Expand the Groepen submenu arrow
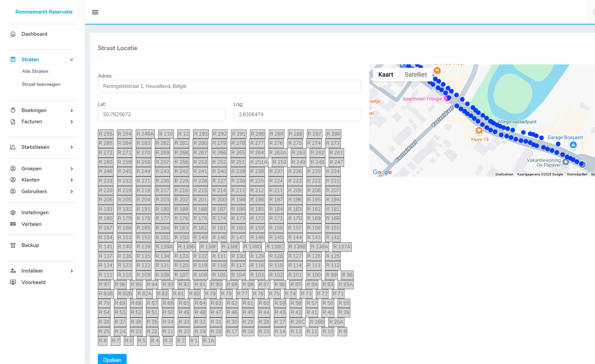The width and height of the screenshot is (595, 364). tap(71, 169)
